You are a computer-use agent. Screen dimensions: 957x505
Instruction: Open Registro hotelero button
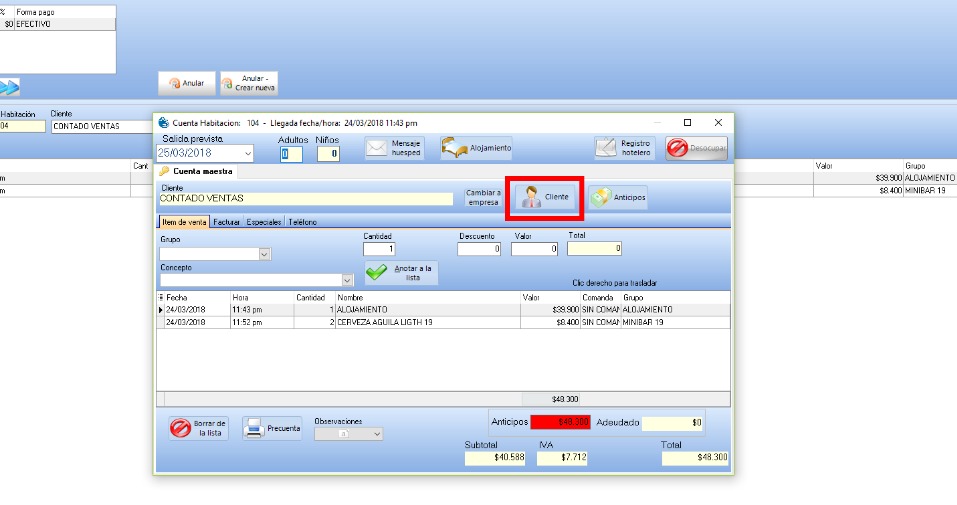(x=625, y=148)
